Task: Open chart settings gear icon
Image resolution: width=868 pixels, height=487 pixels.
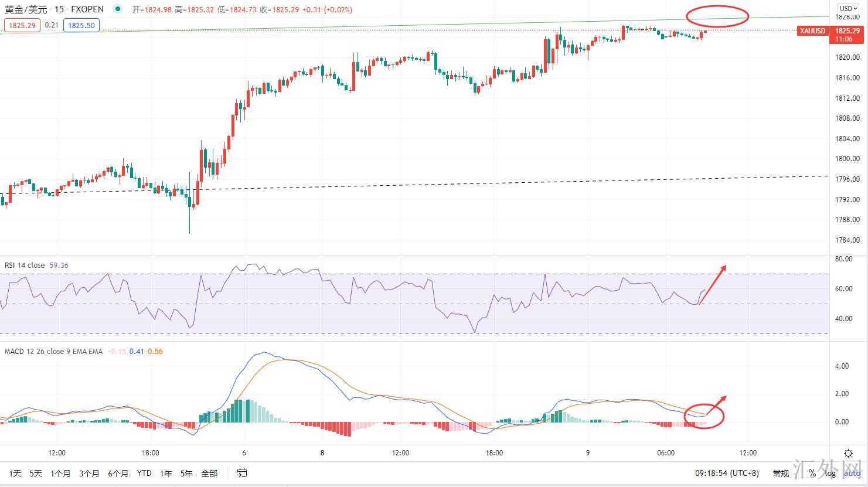Action: (848, 453)
